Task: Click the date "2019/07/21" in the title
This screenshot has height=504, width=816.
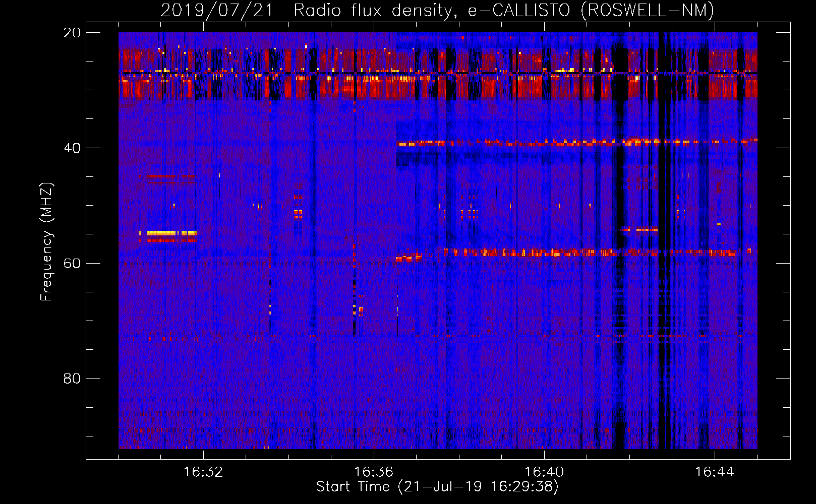Action: click(x=217, y=11)
